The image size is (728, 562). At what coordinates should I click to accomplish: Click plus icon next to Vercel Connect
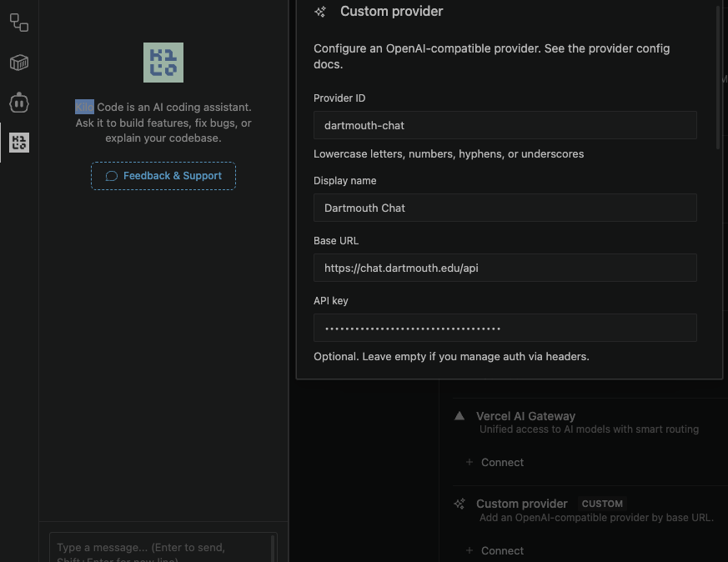pos(469,462)
